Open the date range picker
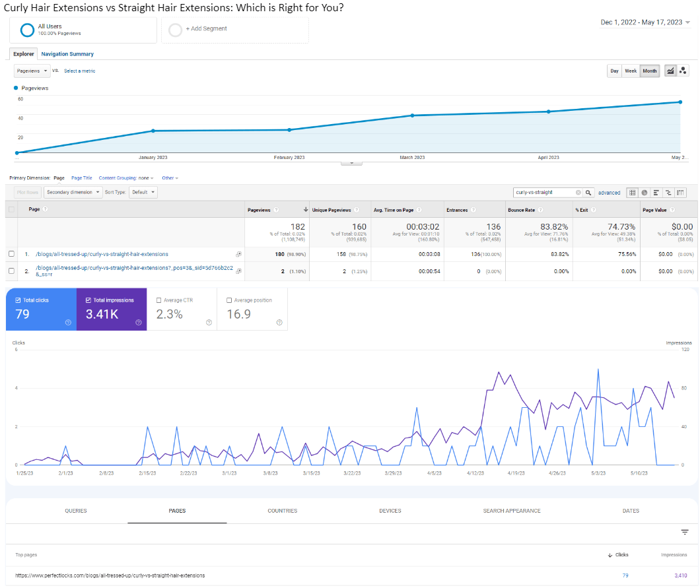The image size is (700, 588). point(645,22)
